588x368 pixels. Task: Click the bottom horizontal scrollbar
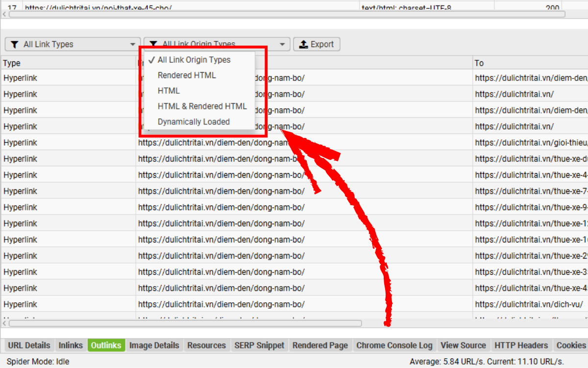pyautogui.click(x=181, y=323)
